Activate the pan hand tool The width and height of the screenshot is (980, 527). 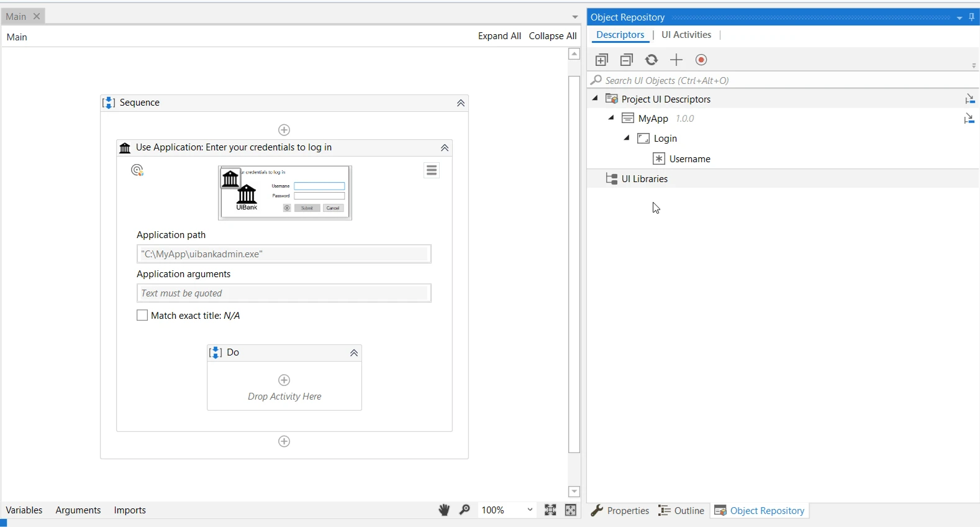[444, 510]
